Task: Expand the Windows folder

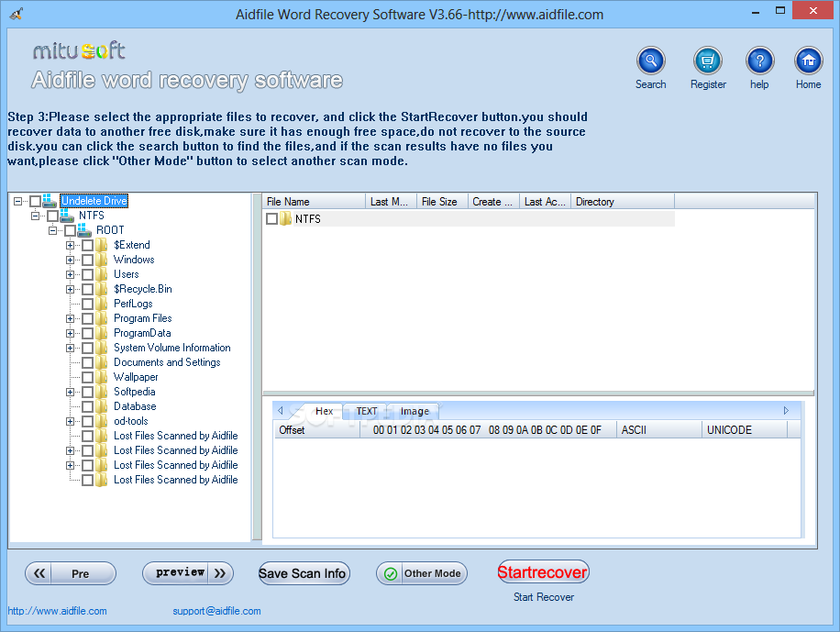Action: coord(71,260)
